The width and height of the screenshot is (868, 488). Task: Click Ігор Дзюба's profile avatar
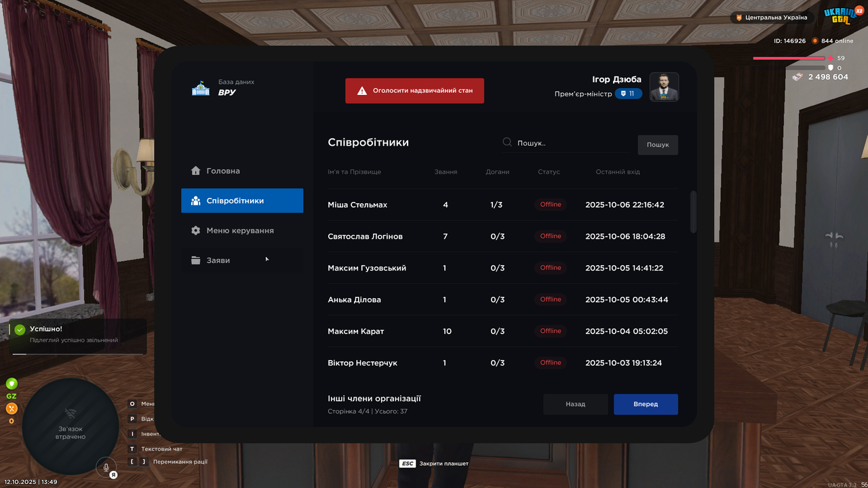pos(664,87)
